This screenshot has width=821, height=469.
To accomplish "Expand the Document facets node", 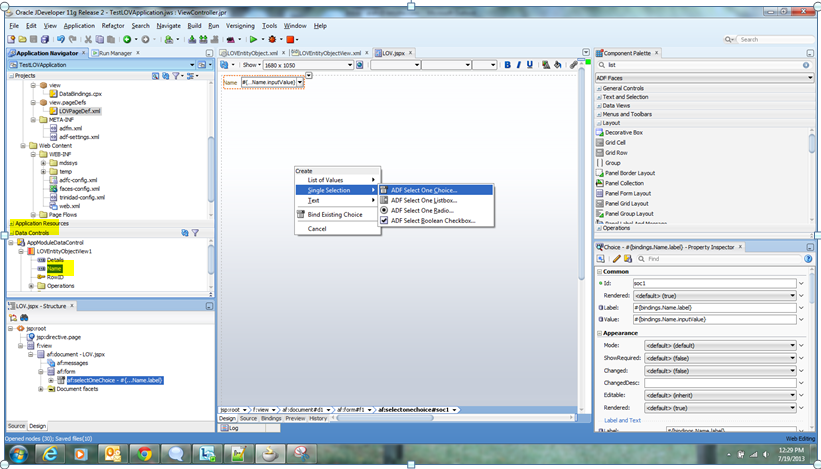I will click(41, 389).
